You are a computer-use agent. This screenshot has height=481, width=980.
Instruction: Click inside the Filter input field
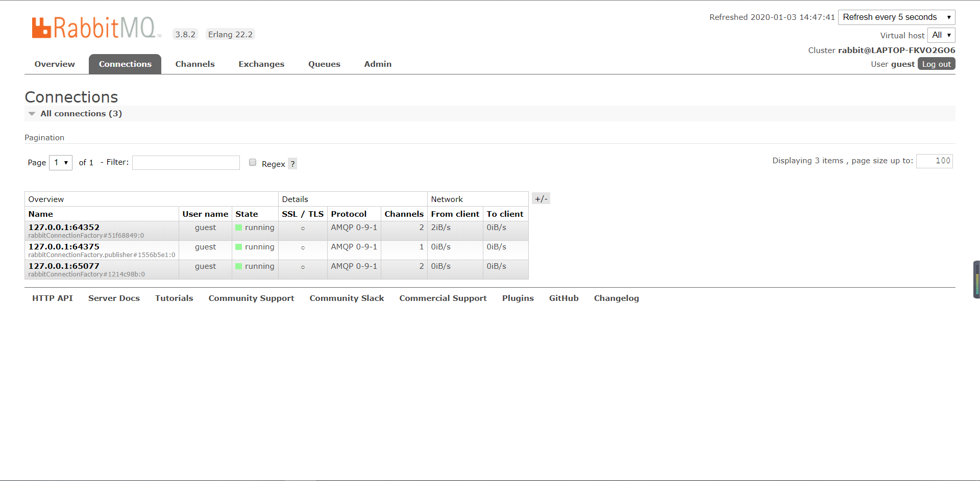click(x=186, y=163)
